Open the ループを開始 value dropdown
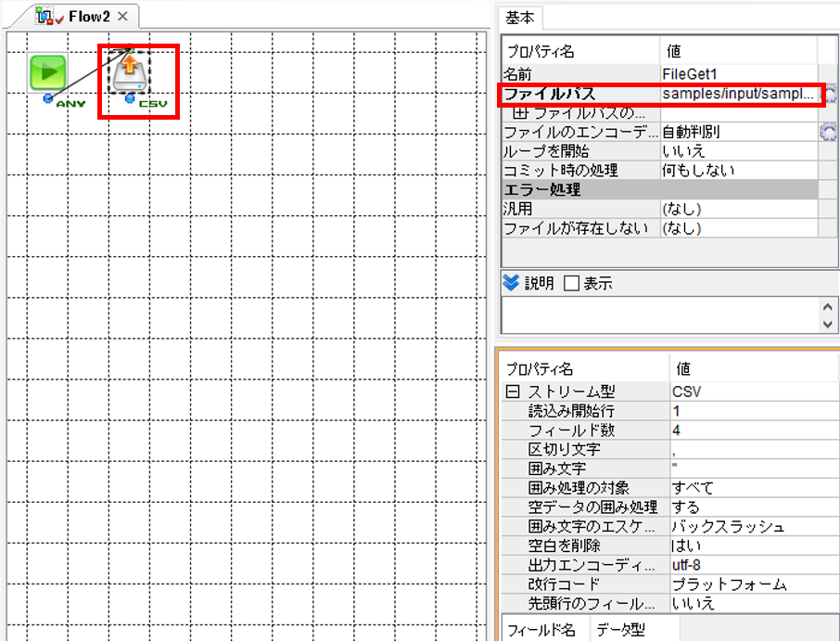 pos(739,151)
